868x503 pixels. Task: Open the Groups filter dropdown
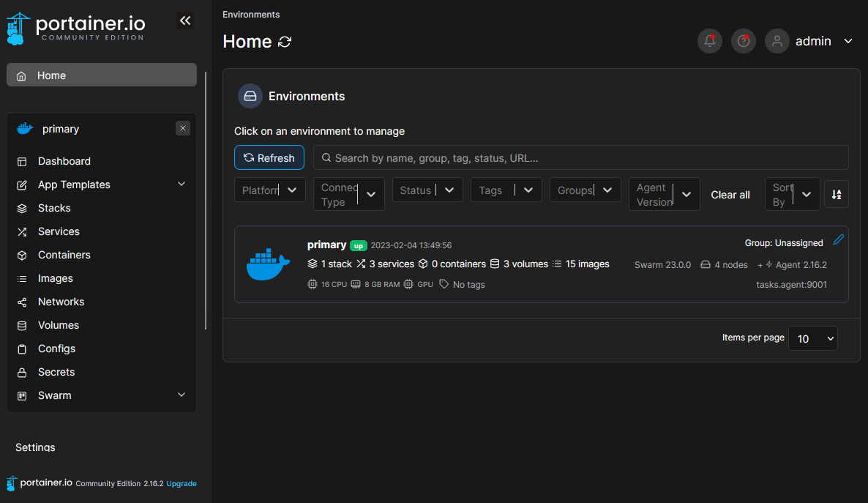click(x=585, y=190)
